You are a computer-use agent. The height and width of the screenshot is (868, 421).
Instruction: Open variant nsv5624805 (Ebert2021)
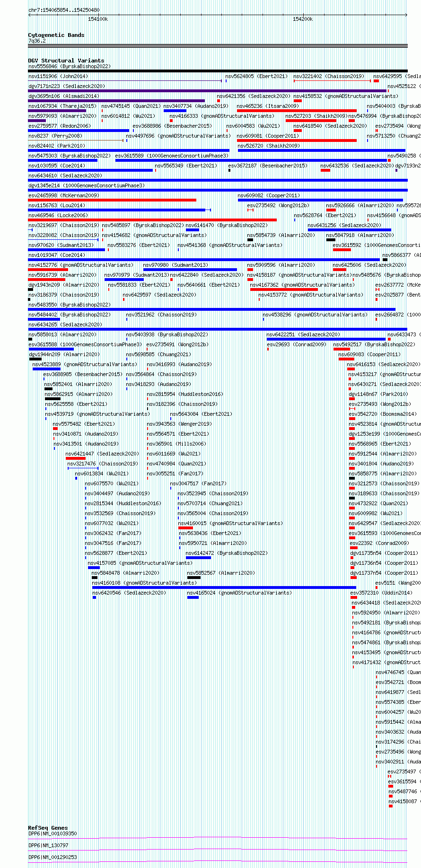[x=256, y=76]
